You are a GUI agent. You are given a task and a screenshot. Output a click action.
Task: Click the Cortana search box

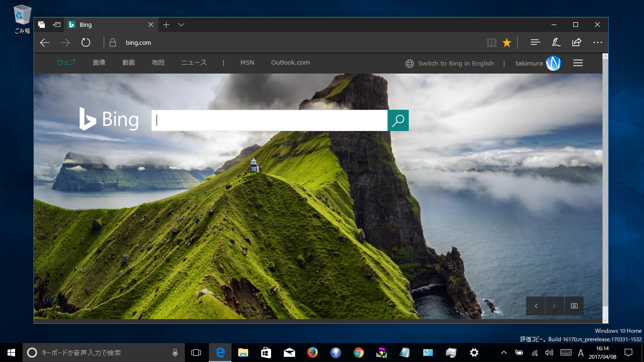click(104, 353)
